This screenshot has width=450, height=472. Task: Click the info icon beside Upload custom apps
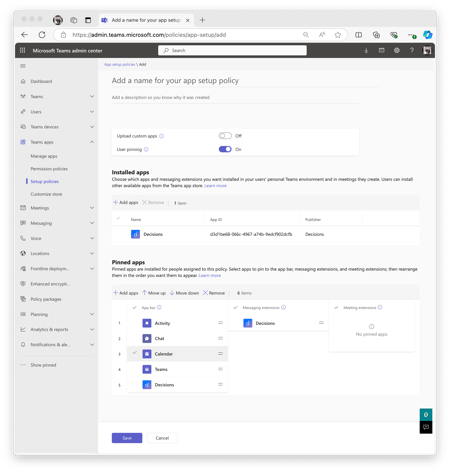(162, 136)
